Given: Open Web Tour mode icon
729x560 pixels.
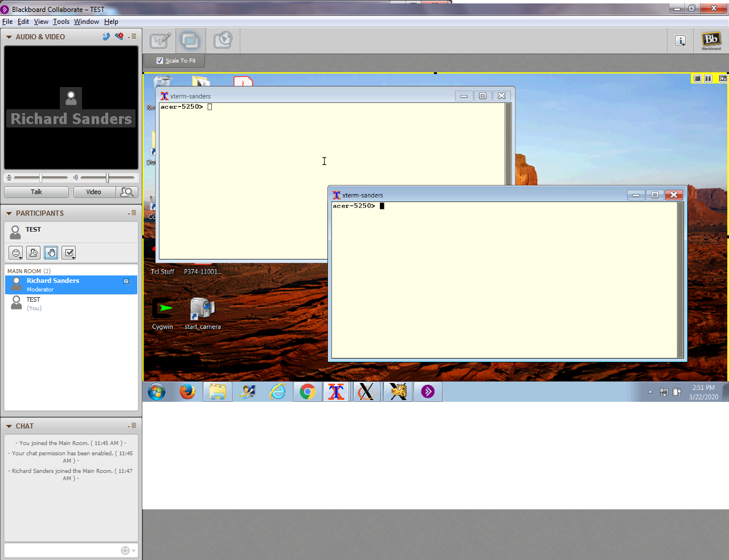Looking at the screenshot, I should pyautogui.click(x=223, y=40).
